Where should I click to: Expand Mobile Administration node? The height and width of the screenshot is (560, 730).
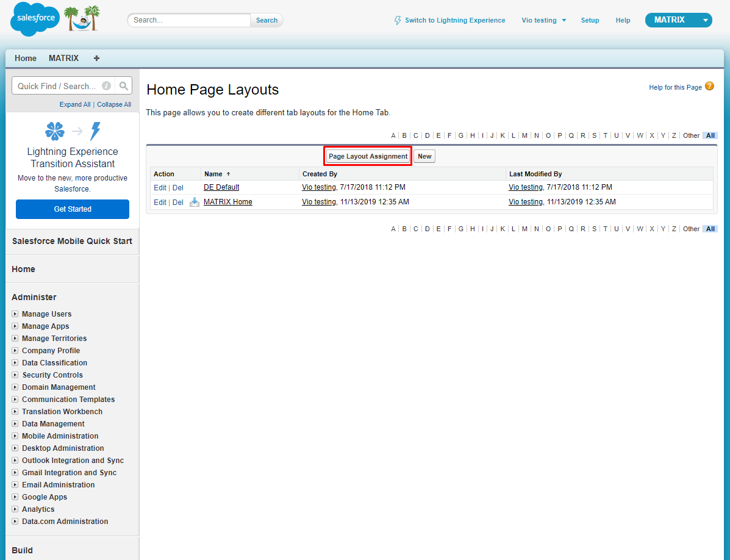[x=15, y=436]
